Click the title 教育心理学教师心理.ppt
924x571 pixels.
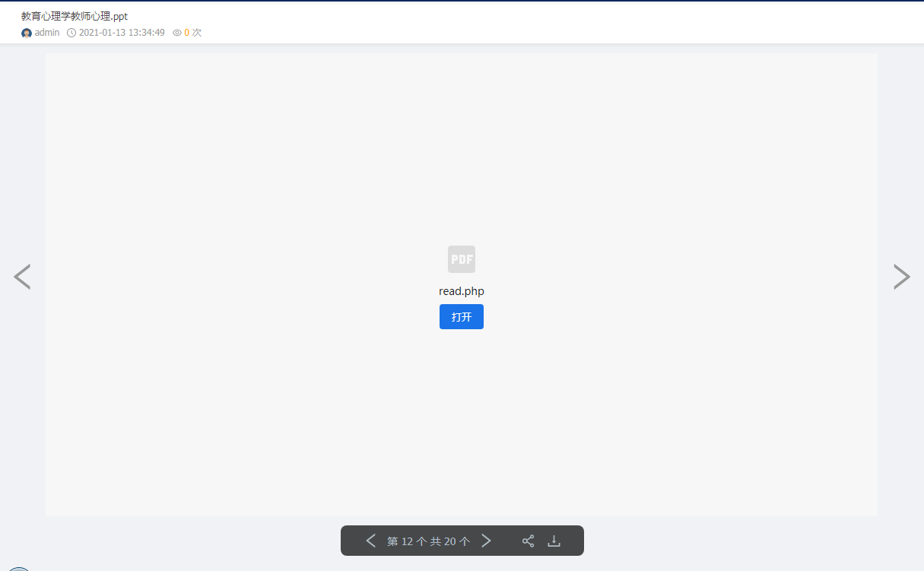click(x=75, y=16)
